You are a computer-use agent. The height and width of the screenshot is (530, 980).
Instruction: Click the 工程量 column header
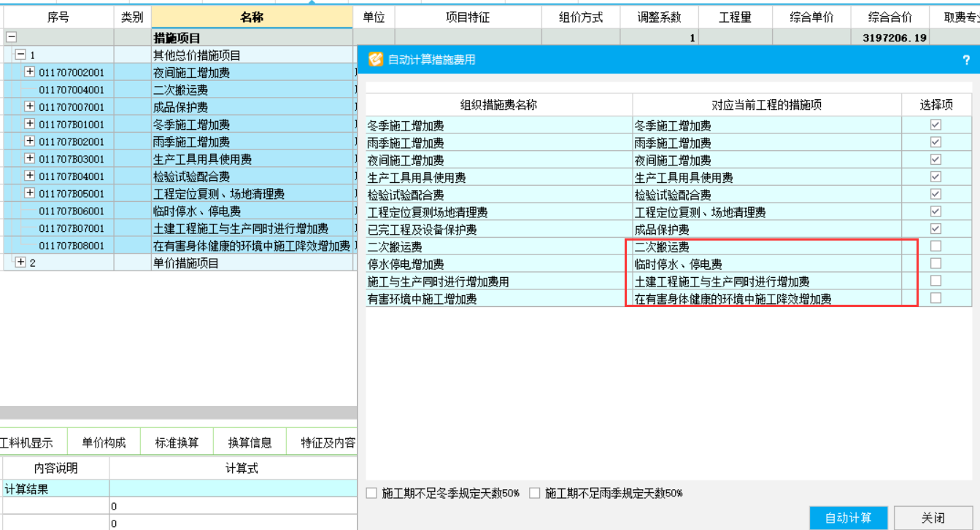point(735,17)
